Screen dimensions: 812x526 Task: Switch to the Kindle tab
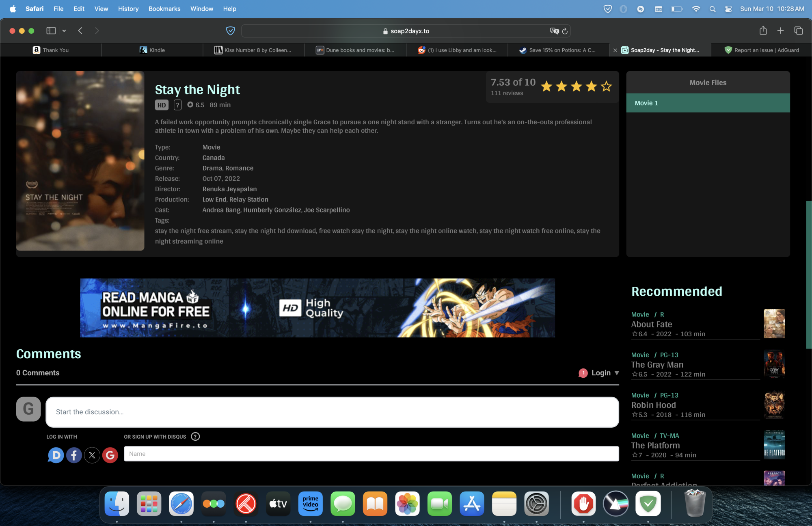[x=152, y=50]
